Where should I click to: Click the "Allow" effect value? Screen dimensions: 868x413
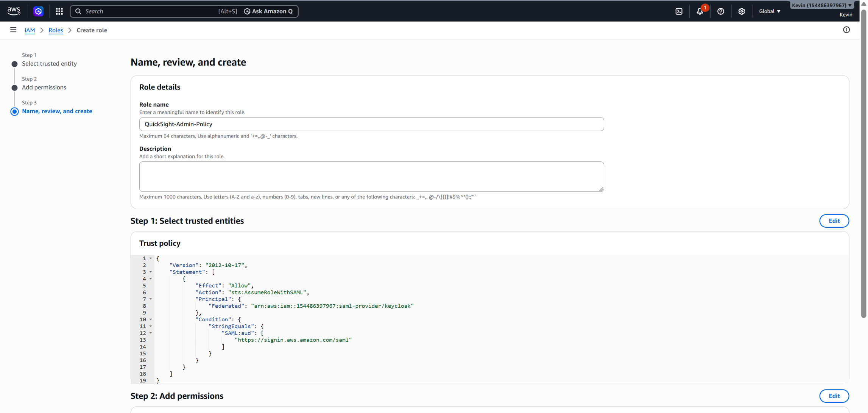pos(239,286)
